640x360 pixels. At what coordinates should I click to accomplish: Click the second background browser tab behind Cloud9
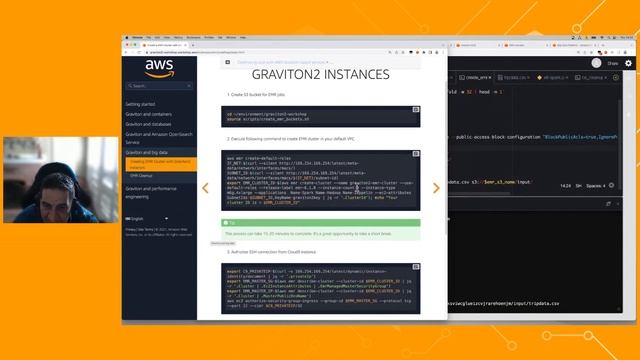tap(524, 45)
